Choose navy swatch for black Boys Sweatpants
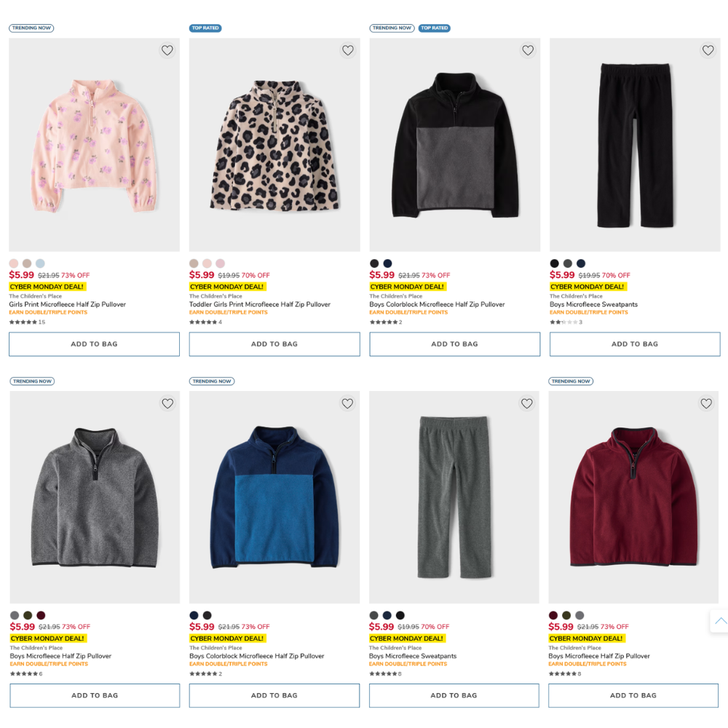This screenshot has width=728, height=728. [x=581, y=264]
